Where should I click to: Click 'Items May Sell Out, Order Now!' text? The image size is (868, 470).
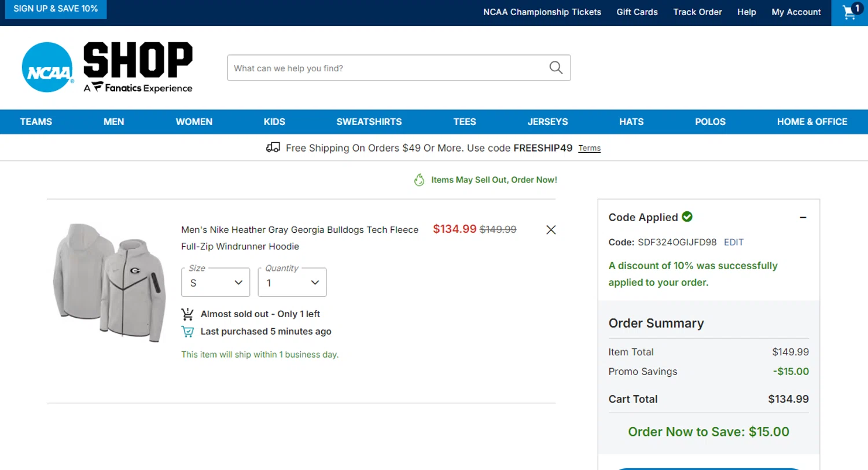coord(494,180)
